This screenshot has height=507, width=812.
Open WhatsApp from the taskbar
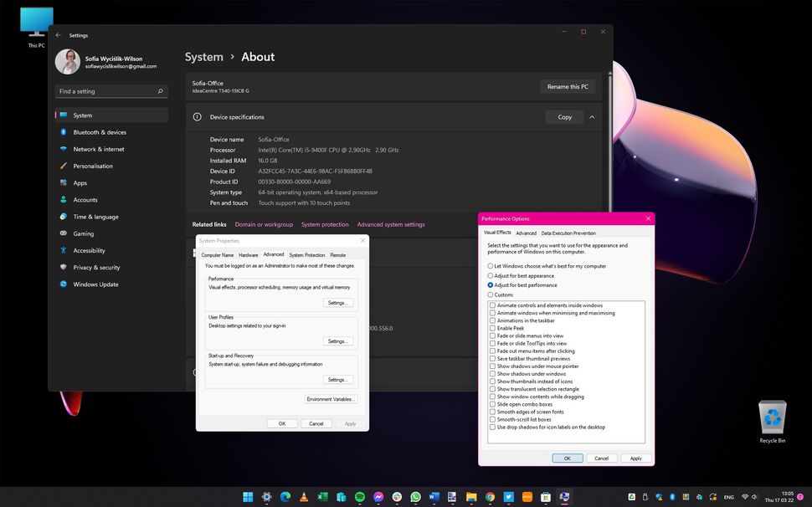[x=416, y=496]
